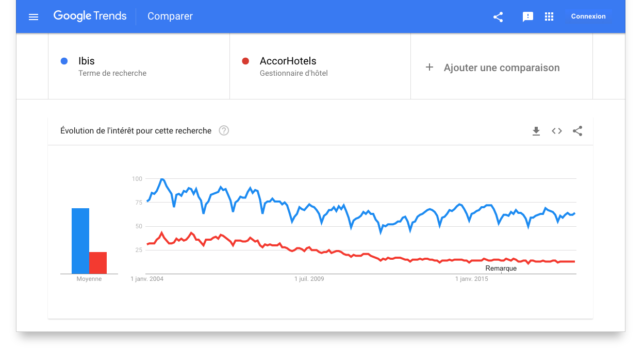Click Ajouter une comparaison
This screenshot has width=644, height=351.
[x=502, y=68]
